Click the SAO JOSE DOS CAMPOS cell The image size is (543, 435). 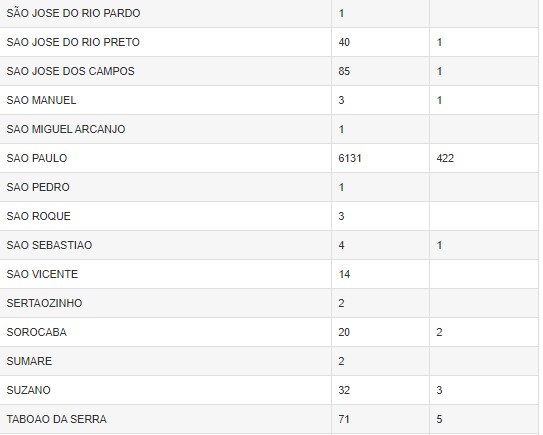click(x=166, y=71)
